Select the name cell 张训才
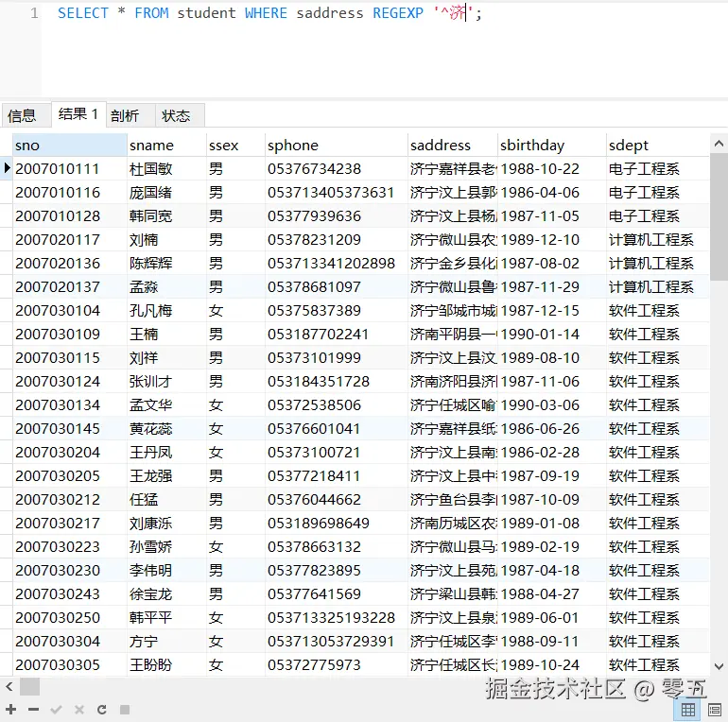Screen dimensions: 728x722 [x=166, y=382]
